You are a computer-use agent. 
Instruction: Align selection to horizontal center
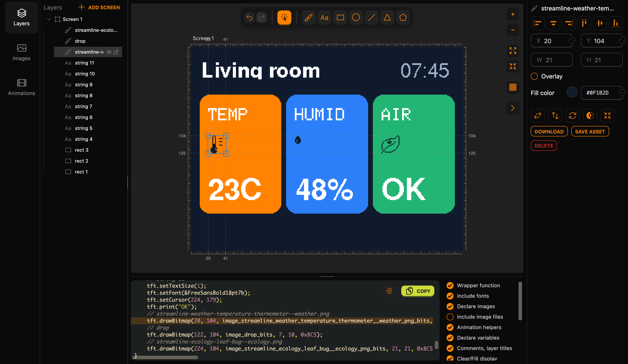point(553,23)
